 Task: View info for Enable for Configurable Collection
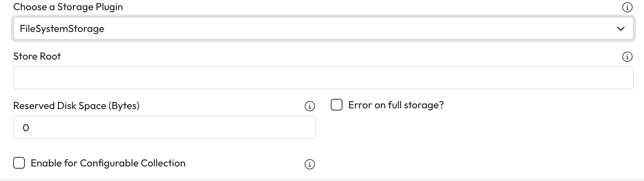(309, 164)
